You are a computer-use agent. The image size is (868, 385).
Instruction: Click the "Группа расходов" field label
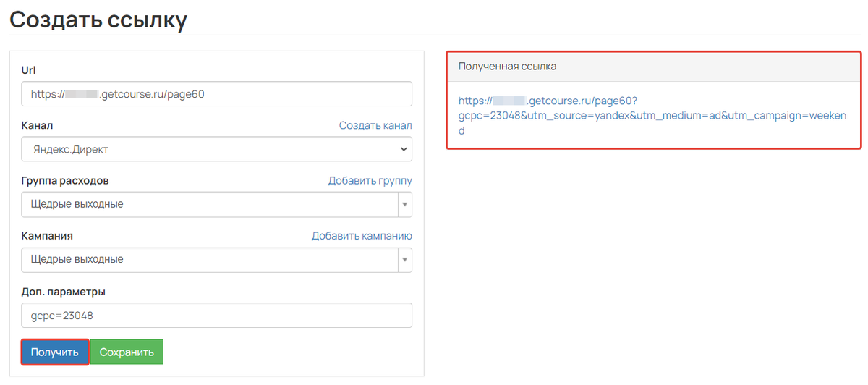coord(65,181)
